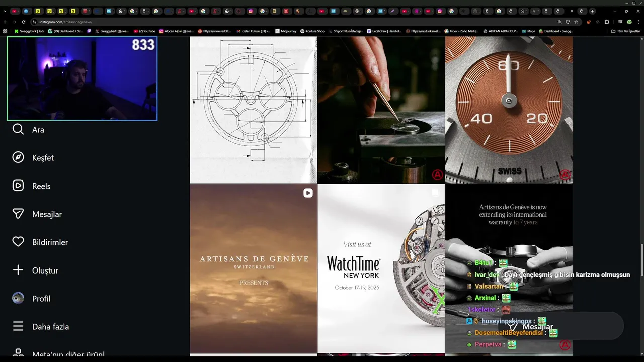Screen dimensions: 644x362
Task: Open ALPCAN ALPAR DEV bookmark
Action: coord(500,31)
